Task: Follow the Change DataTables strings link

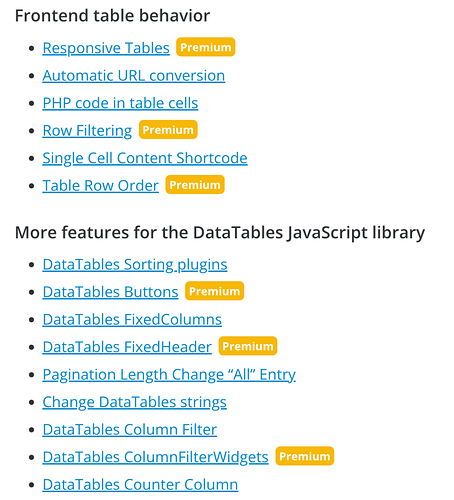Action: coord(135,402)
